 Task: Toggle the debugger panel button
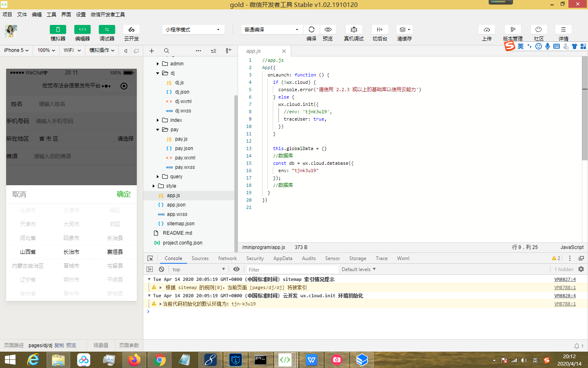coord(107,29)
